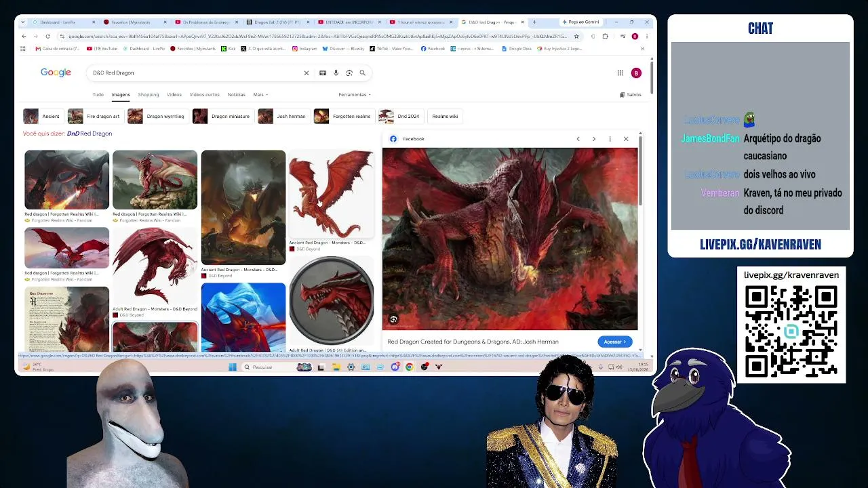Click the blue Acessar button

click(x=614, y=342)
